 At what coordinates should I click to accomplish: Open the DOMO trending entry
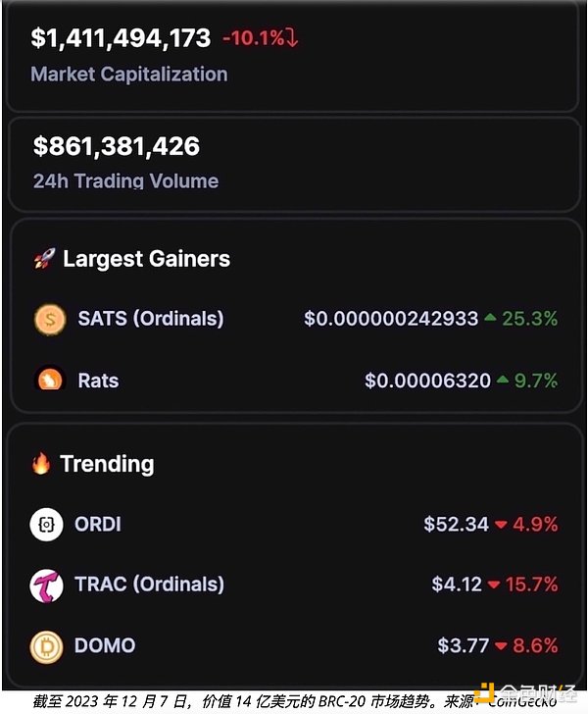click(x=105, y=645)
